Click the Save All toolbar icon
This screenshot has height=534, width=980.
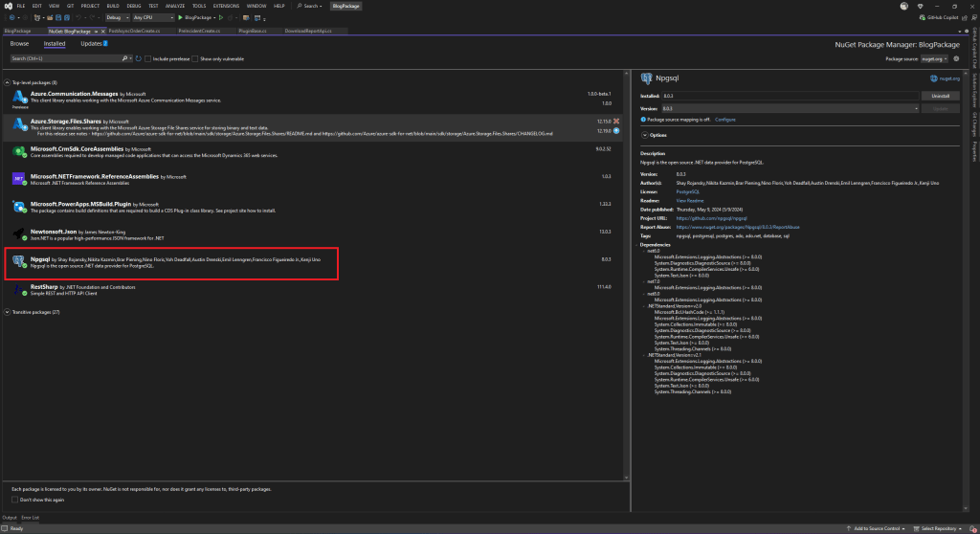coord(67,17)
